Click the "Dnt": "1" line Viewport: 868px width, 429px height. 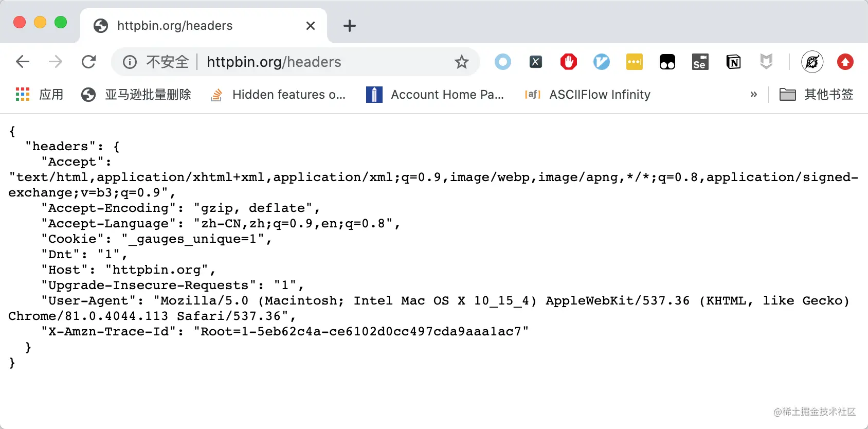(x=84, y=255)
